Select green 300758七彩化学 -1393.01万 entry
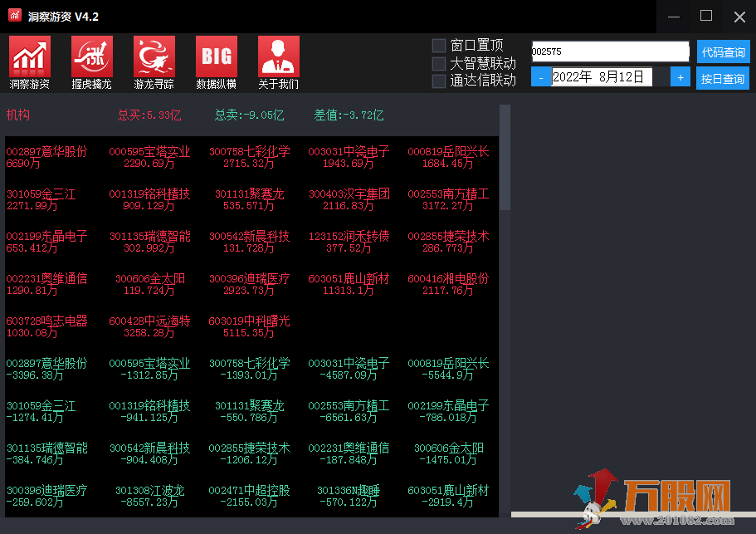 [x=249, y=370]
